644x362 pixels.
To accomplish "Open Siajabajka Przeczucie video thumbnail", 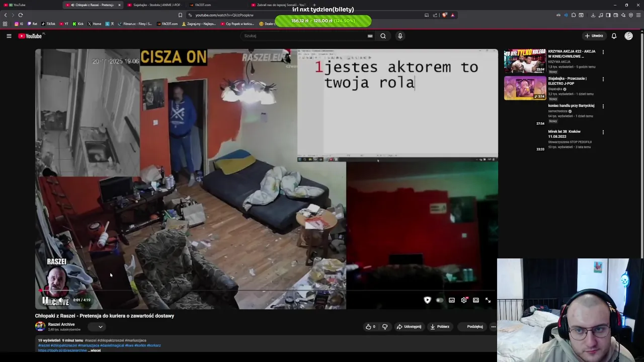I will [525, 88].
